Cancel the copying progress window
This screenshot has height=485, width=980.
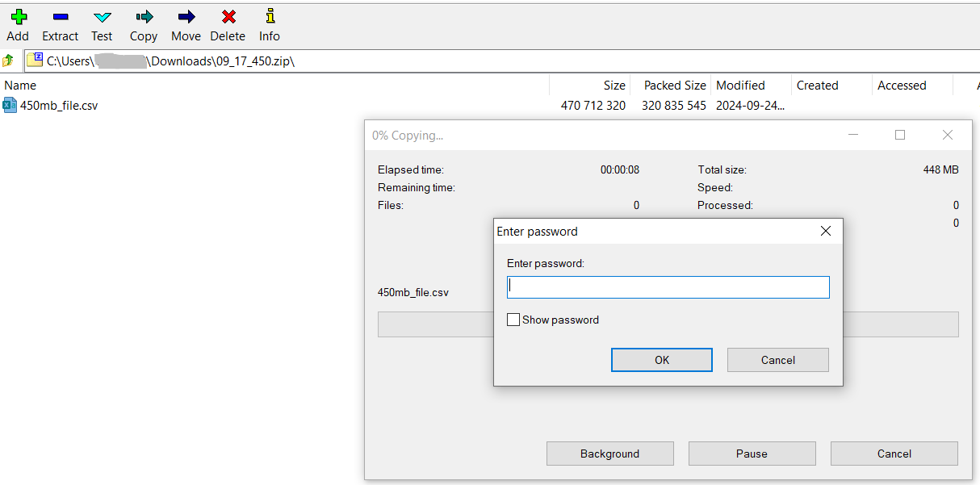tap(894, 454)
